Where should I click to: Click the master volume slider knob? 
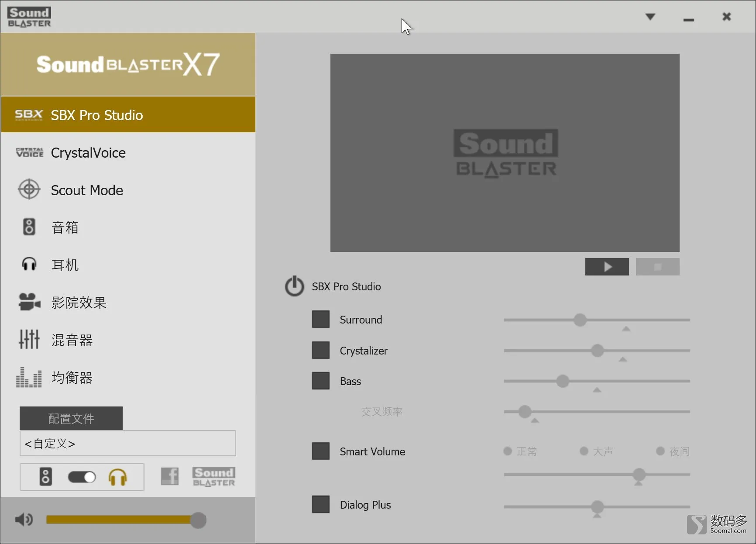198,520
